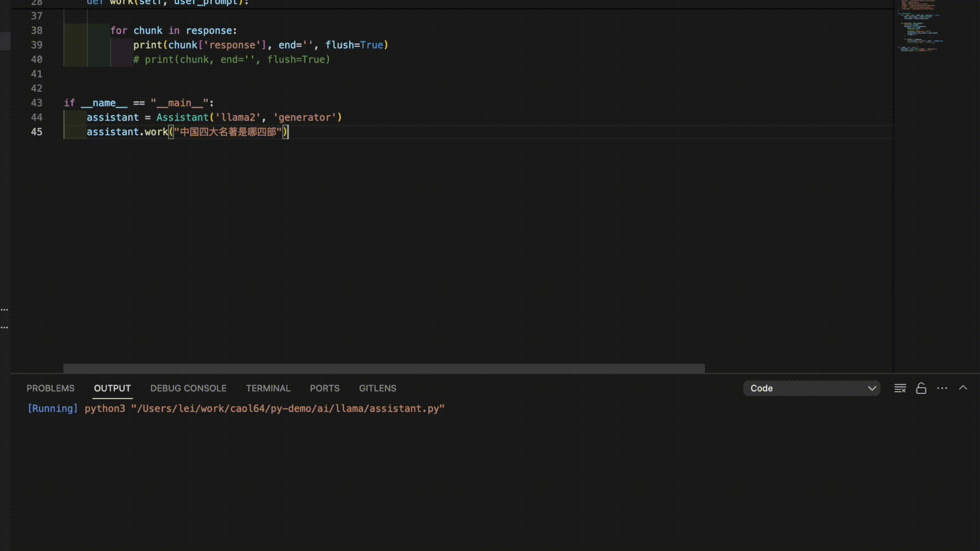Select the OUTPUT tab
This screenshot has width=980, height=551.
[x=112, y=388]
